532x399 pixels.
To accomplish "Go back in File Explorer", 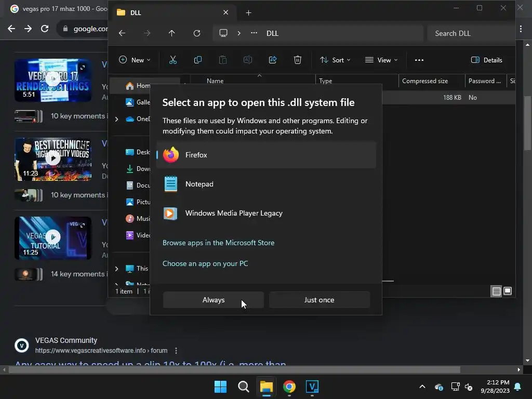I will tap(122, 33).
